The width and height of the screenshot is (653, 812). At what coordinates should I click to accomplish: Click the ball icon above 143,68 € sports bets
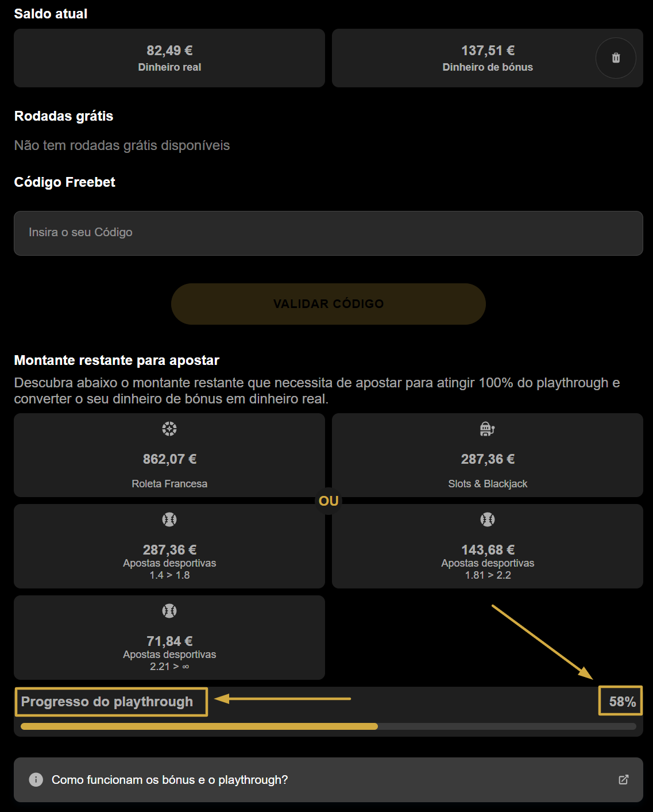pyautogui.click(x=488, y=519)
